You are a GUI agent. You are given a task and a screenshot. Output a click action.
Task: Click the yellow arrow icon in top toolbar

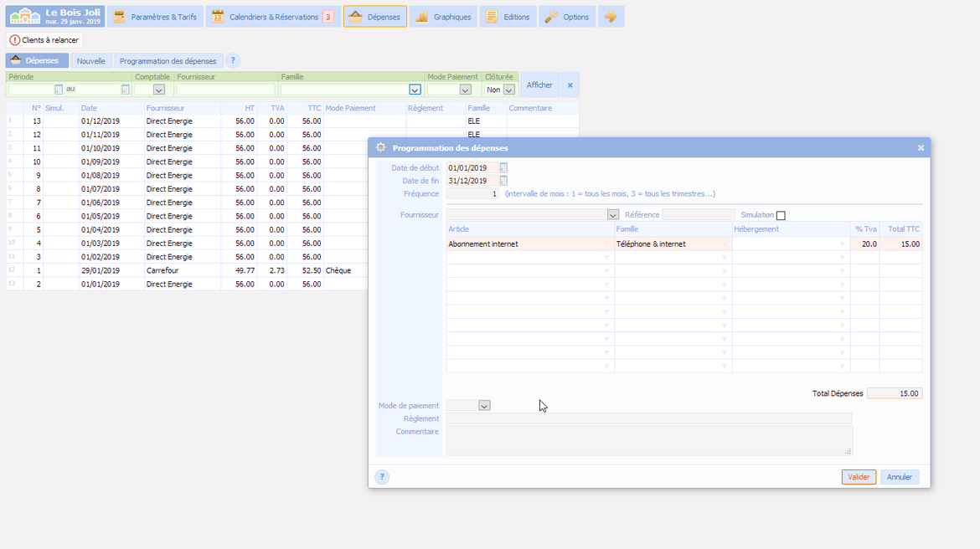pyautogui.click(x=611, y=17)
